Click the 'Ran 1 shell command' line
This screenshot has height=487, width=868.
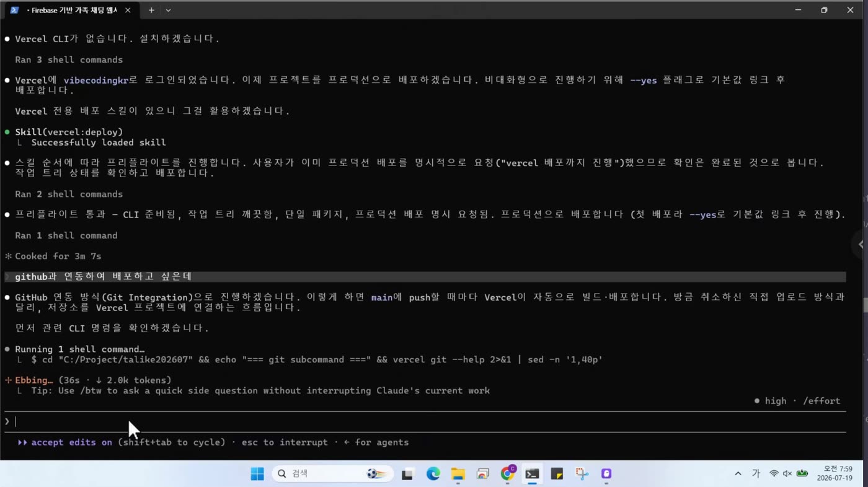(66, 235)
